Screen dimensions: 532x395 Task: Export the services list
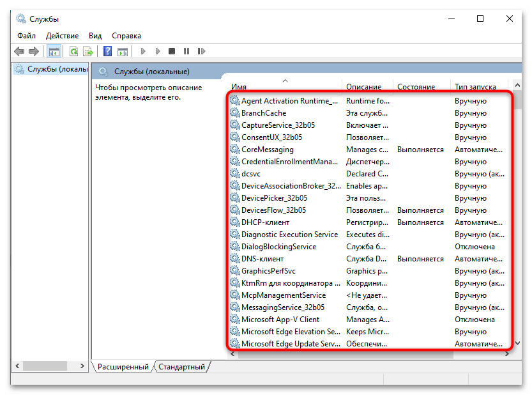point(89,51)
